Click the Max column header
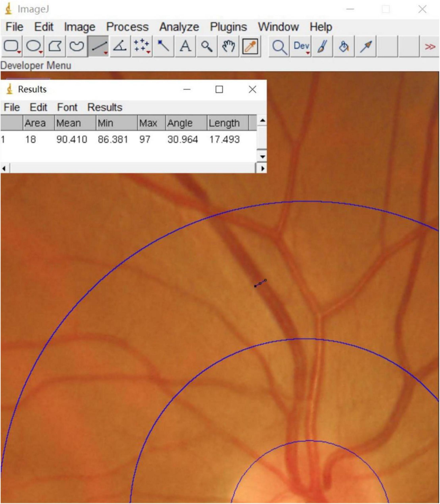The height and width of the screenshot is (504, 440). tap(151, 123)
